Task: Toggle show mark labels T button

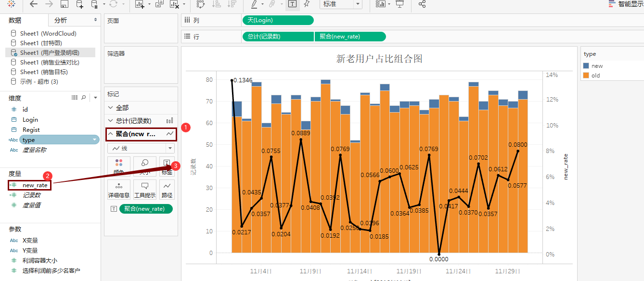Action: point(292,4)
